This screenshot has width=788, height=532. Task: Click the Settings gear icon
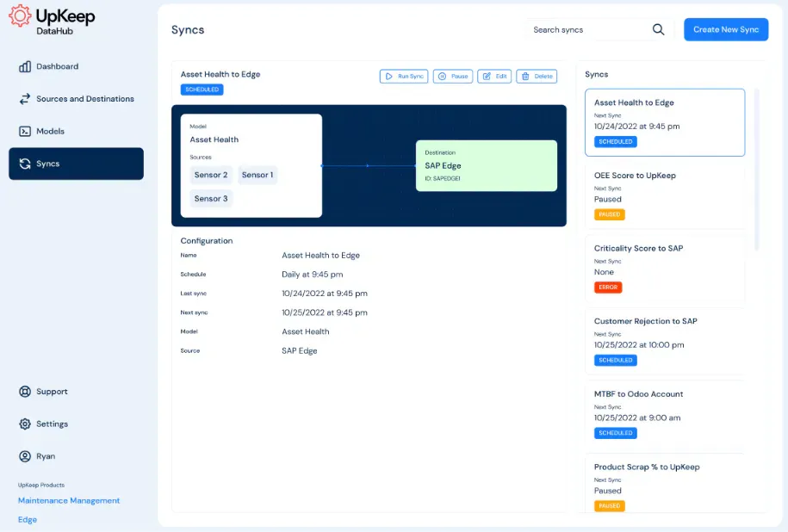click(25, 424)
